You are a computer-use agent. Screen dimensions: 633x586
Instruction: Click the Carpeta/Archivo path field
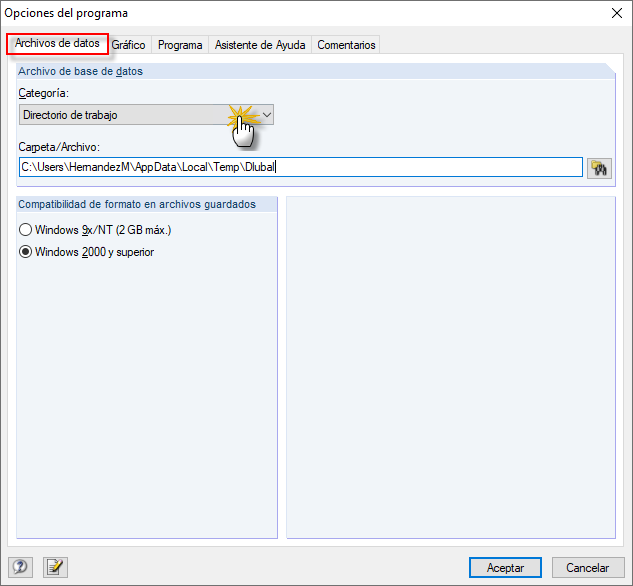click(x=301, y=167)
